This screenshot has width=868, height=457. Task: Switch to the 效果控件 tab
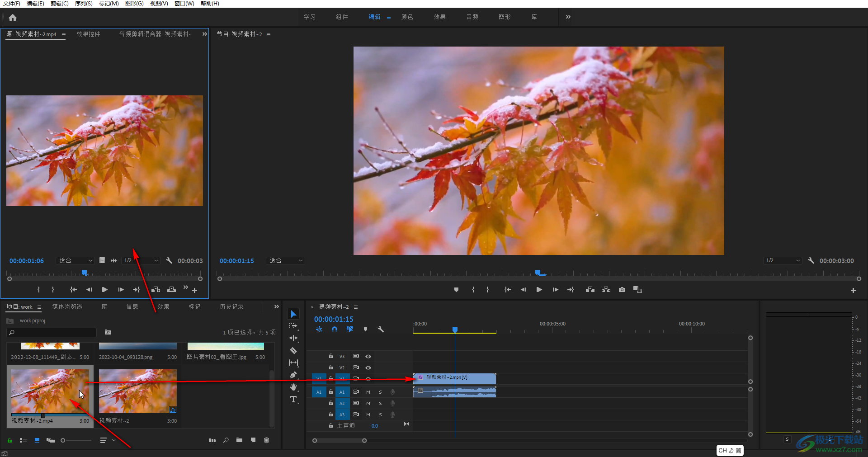point(88,34)
